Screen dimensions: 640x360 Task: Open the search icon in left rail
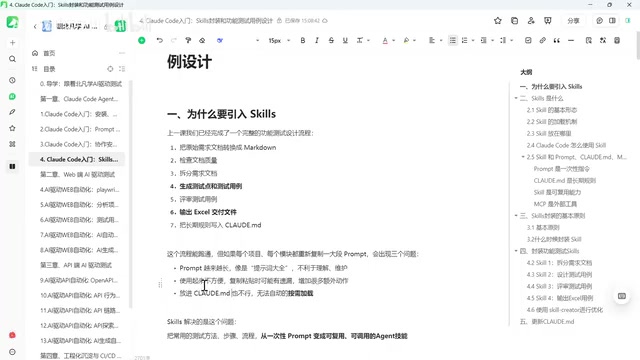pyautogui.click(x=12, y=59)
